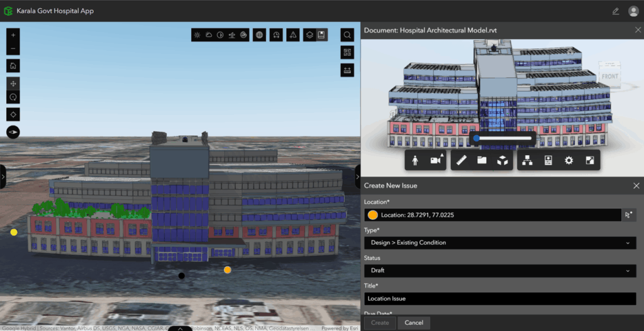The image size is (644, 331).
Task: Open the viewer Settings gear
Action: tap(569, 161)
